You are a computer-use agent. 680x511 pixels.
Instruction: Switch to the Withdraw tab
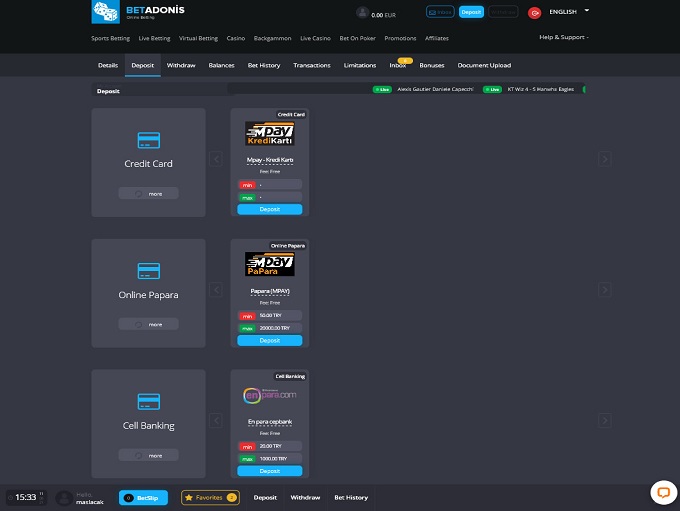click(x=181, y=65)
